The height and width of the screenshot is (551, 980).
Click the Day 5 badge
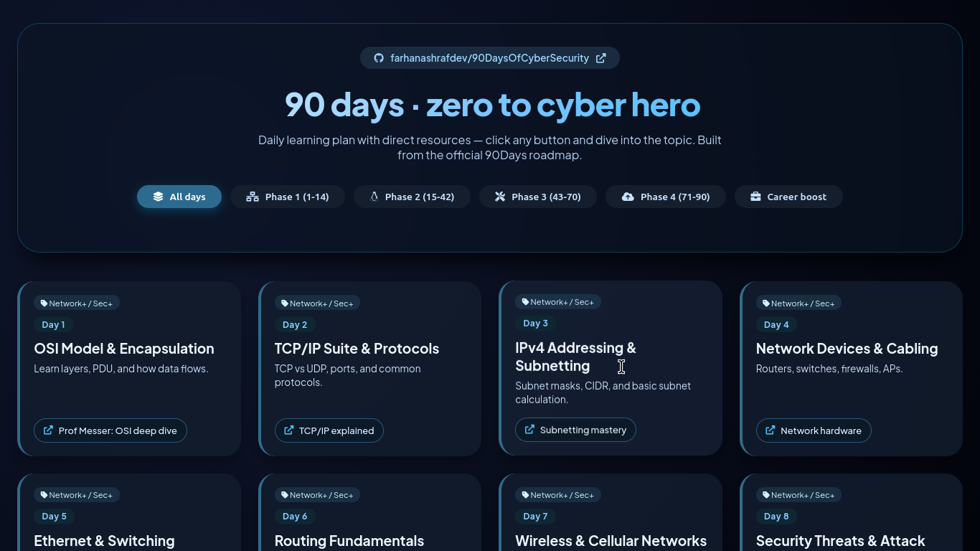pyautogui.click(x=54, y=517)
